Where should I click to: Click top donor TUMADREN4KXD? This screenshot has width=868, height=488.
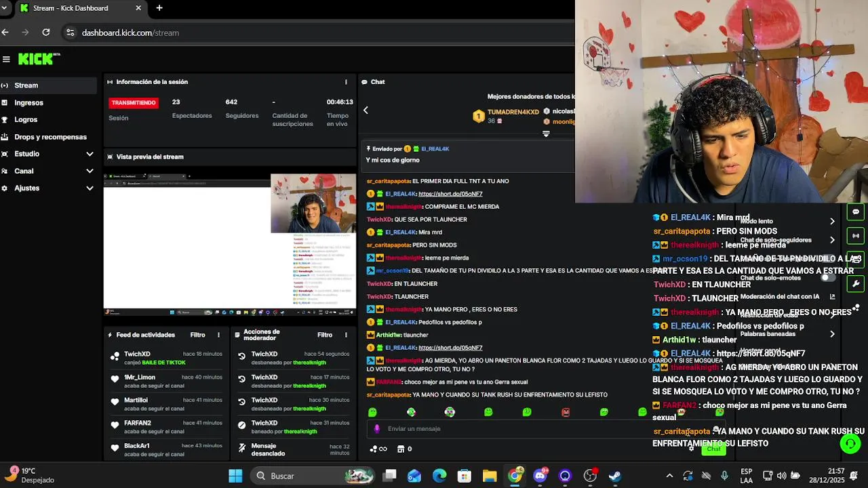point(513,112)
